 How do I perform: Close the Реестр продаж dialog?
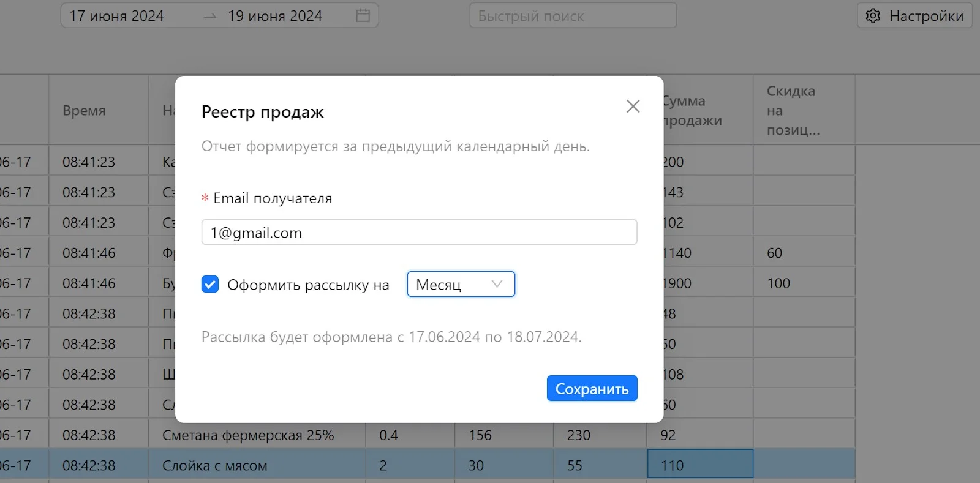[633, 107]
